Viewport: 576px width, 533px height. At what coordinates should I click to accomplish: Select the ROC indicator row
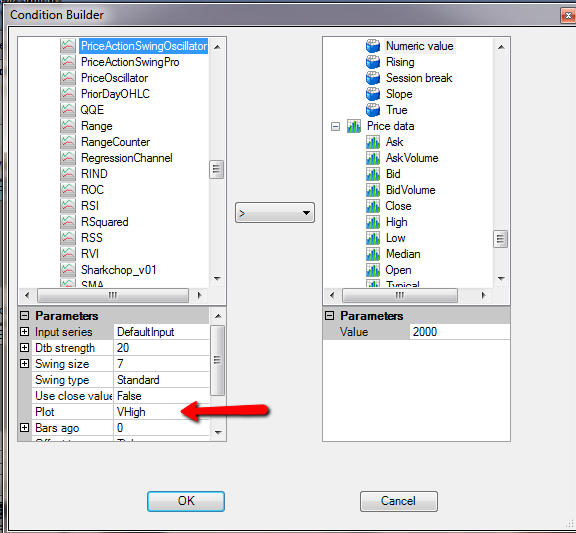pyautogui.click(x=93, y=190)
